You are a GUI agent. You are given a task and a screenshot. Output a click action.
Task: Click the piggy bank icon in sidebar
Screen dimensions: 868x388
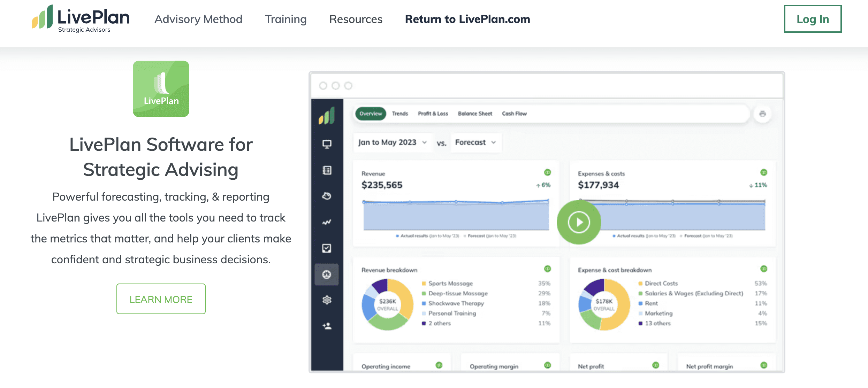click(x=327, y=196)
